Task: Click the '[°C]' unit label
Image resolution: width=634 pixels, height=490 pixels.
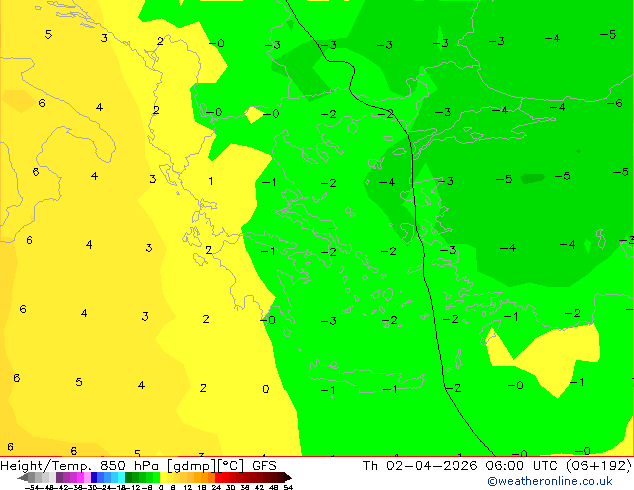Action: pos(231,466)
